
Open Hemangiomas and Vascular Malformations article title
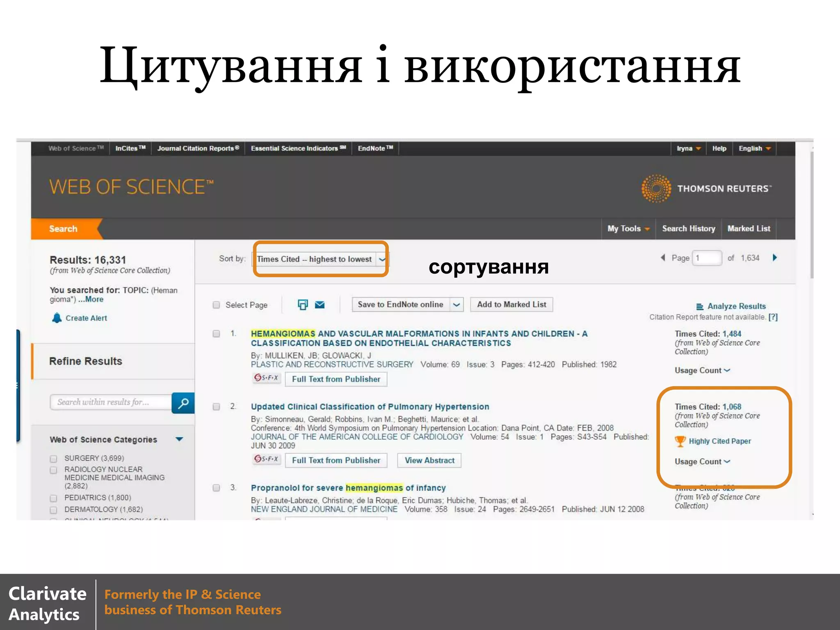pyautogui.click(x=419, y=338)
